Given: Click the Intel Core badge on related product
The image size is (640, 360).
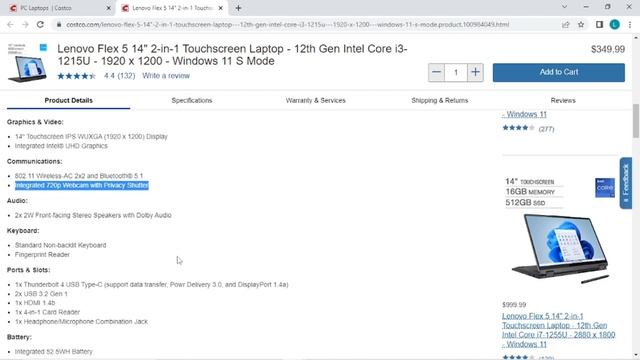Looking at the screenshot, I should [605, 188].
